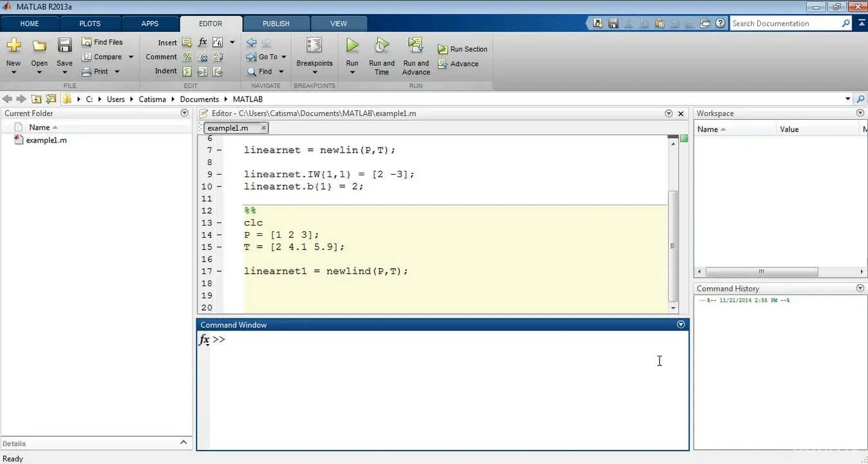Image resolution: width=868 pixels, height=464 pixels.
Task: Click the Search Documentation field
Action: pos(787,23)
